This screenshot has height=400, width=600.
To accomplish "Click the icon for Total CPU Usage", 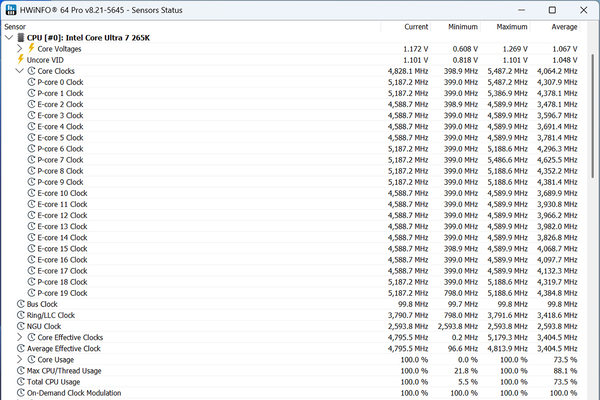I will 21,382.
